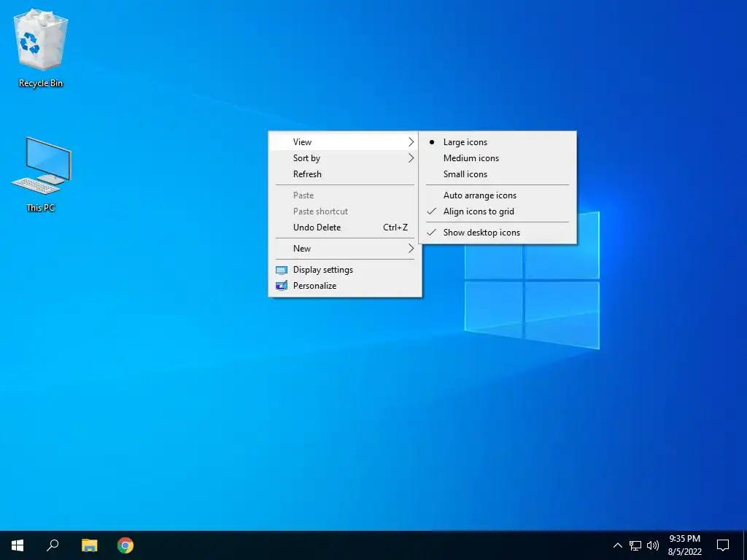747x560 pixels.
Task: Select Large icons view option
Action: [x=498, y=142]
